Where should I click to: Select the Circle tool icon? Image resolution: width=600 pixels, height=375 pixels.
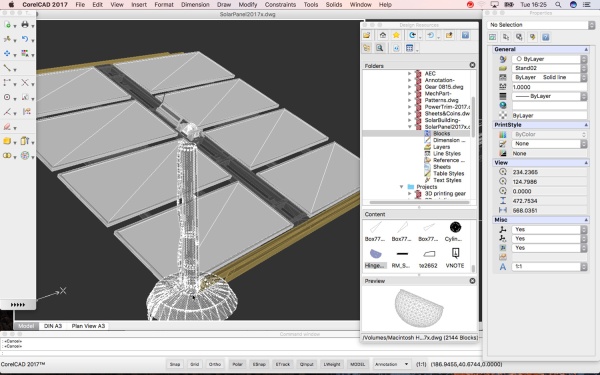coord(7,97)
